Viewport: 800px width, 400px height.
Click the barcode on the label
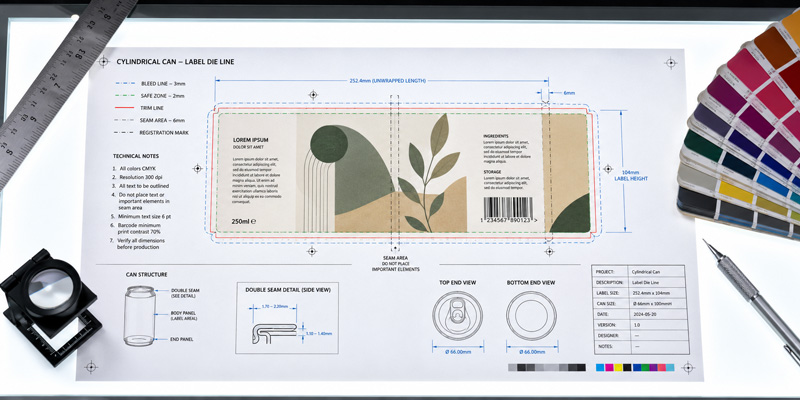pos(508,207)
